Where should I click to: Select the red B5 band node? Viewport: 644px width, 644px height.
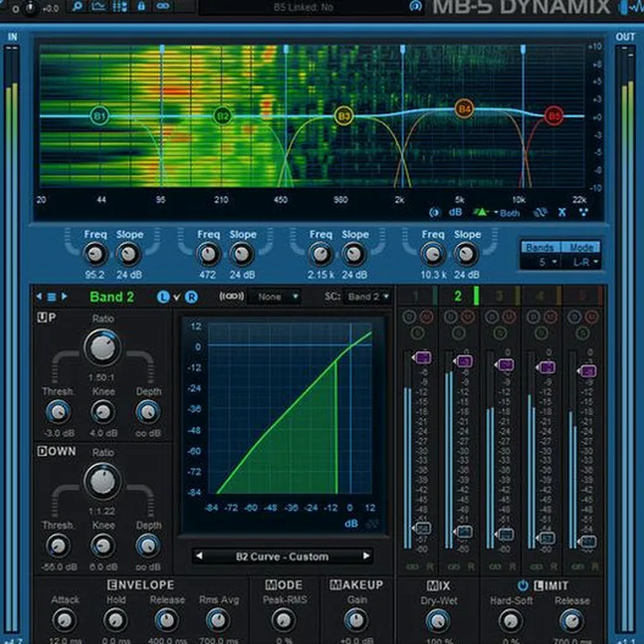554,115
